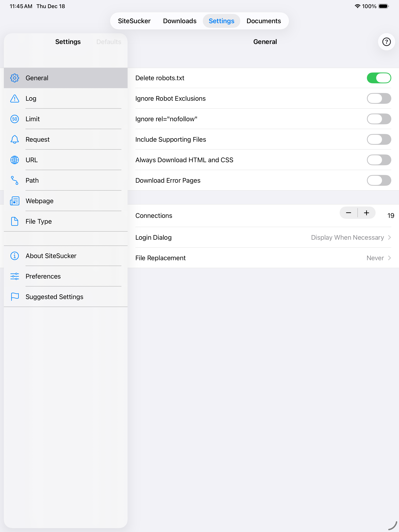Viewport: 399px width, 532px height.
Task: Enable Ignore Robot Exclusions
Action: point(379,98)
